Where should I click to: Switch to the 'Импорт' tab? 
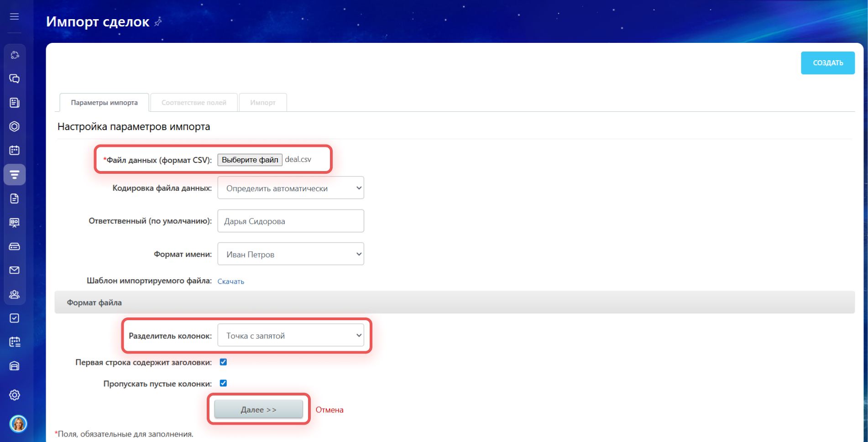[262, 103]
